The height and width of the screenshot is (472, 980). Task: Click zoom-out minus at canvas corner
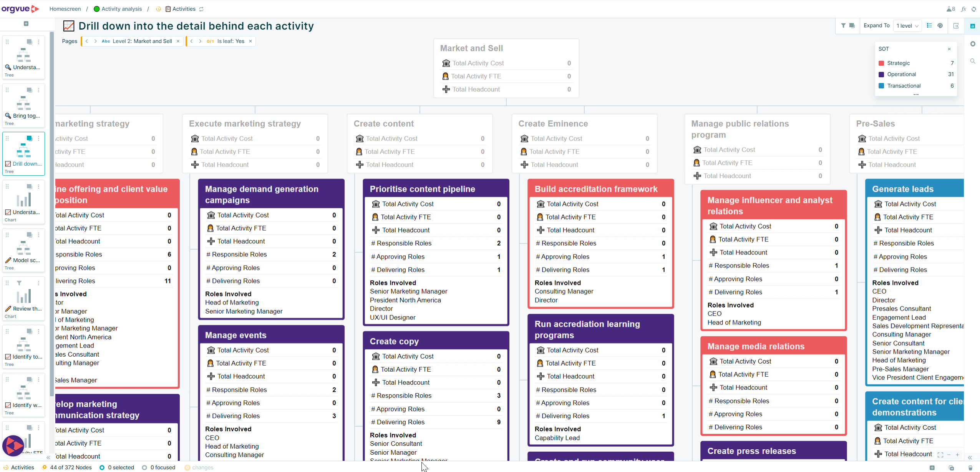pyautogui.click(x=949, y=455)
